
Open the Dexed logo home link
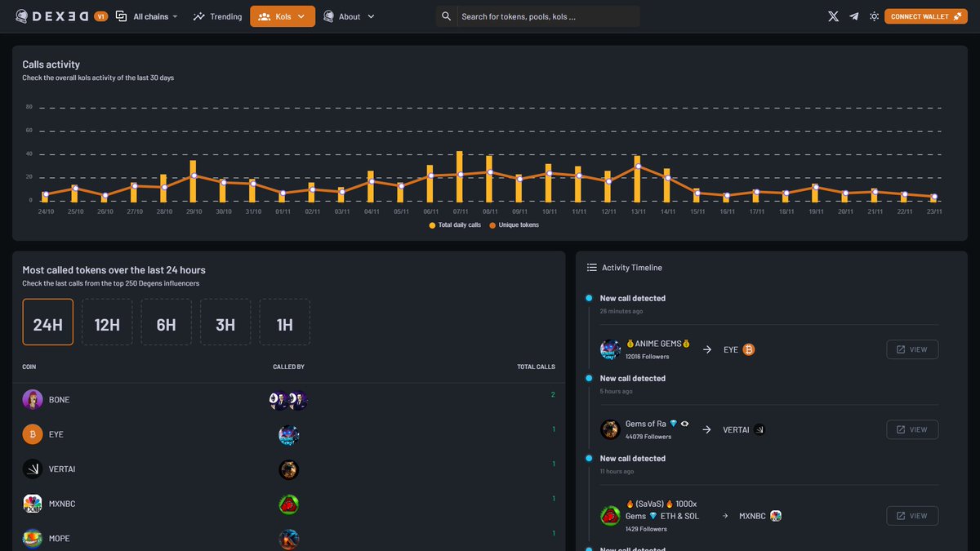[53, 16]
